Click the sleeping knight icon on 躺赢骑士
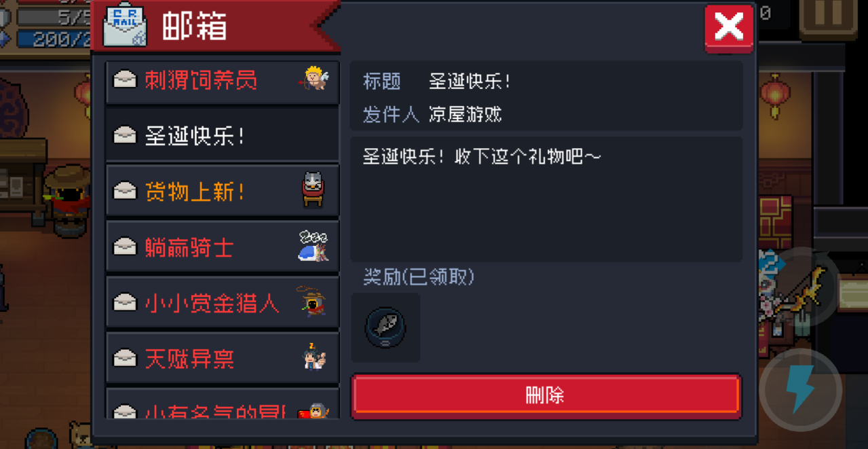The width and height of the screenshot is (868, 449). [313, 246]
